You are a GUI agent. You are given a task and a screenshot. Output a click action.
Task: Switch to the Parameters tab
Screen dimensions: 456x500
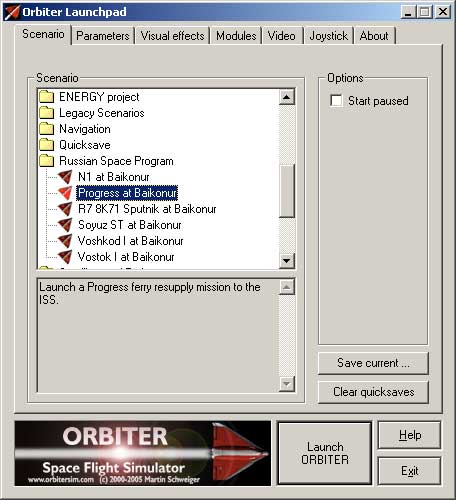[103, 36]
